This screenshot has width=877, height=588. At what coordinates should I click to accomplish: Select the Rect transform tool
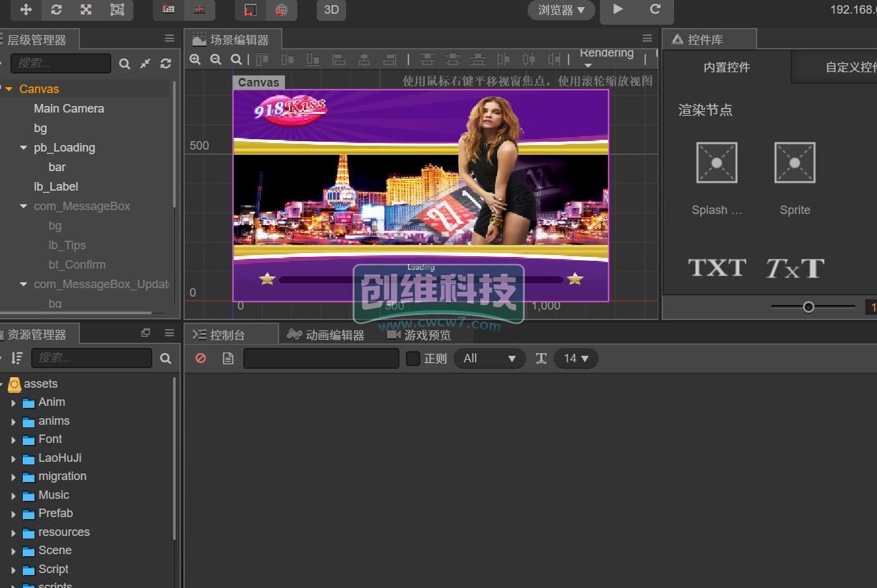click(x=117, y=9)
